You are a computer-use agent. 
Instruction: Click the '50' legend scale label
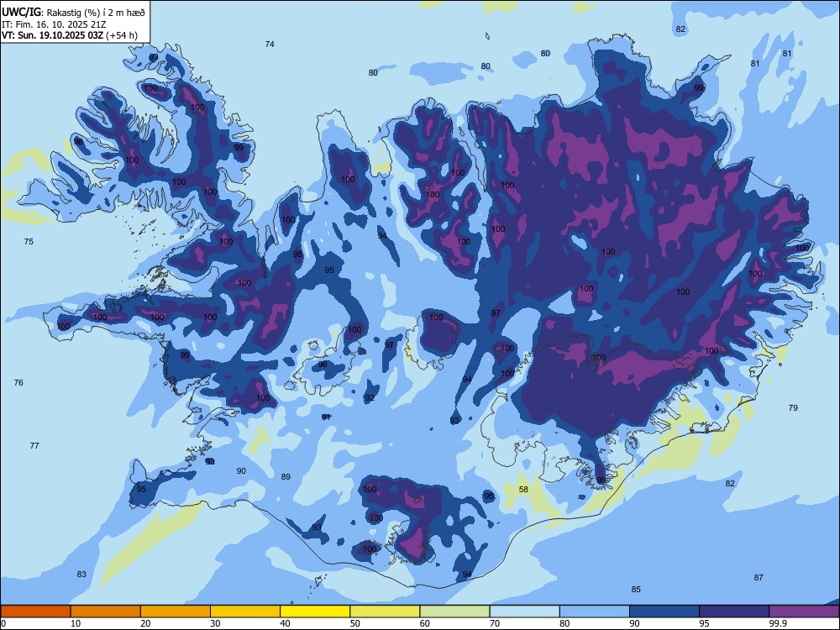pyautogui.click(x=355, y=623)
